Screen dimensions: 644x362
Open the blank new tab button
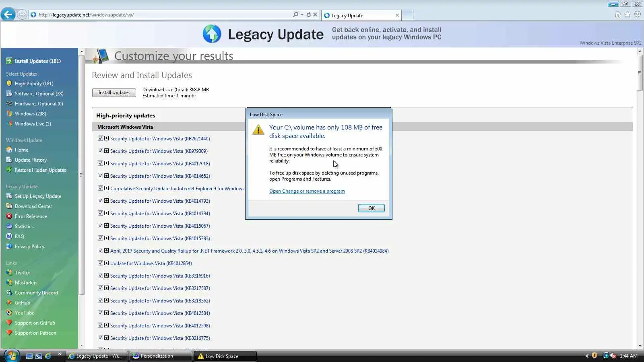408,15
